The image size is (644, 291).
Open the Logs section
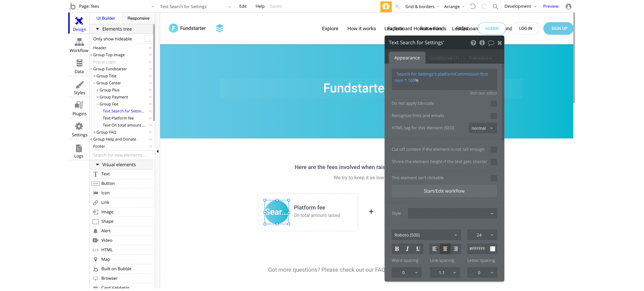coord(79,150)
